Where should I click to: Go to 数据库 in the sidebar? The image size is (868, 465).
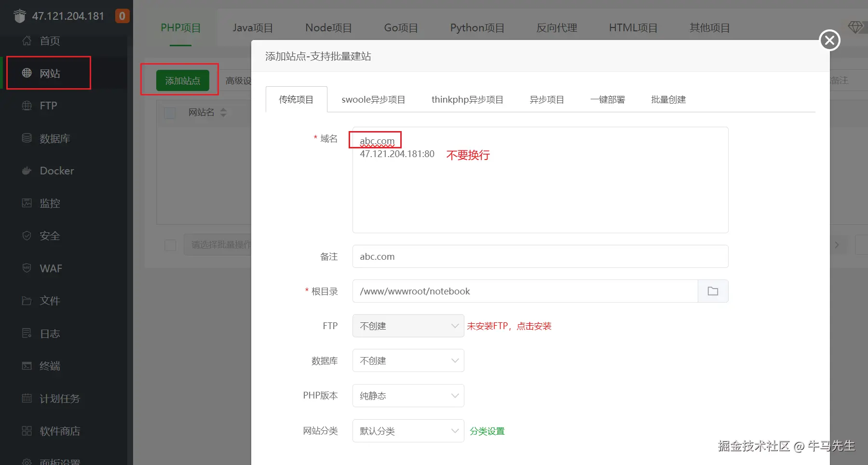point(55,138)
